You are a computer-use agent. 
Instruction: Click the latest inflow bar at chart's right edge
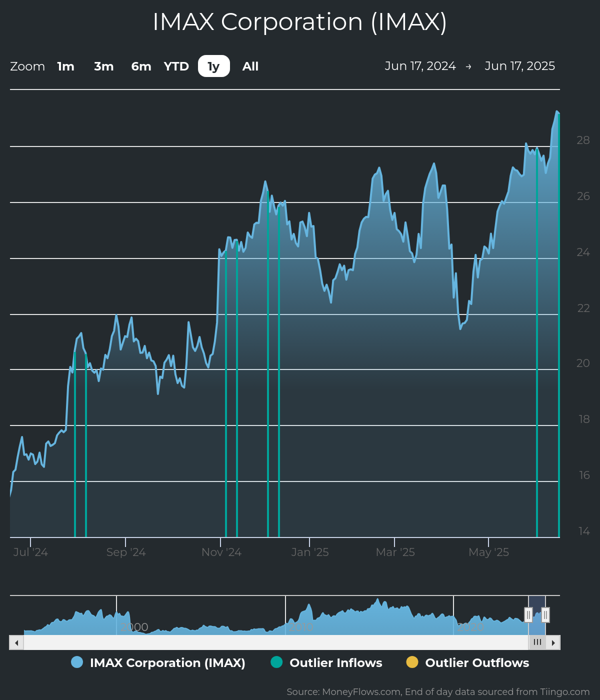point(558,325)
